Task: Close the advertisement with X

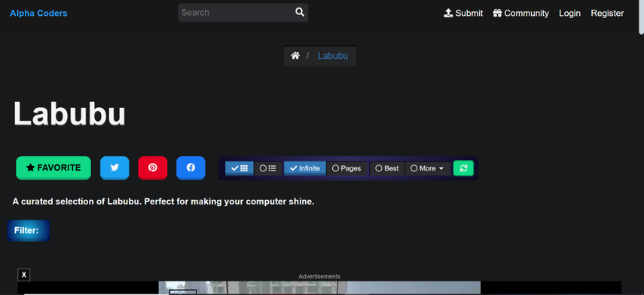Action: [x=24, y=275]
